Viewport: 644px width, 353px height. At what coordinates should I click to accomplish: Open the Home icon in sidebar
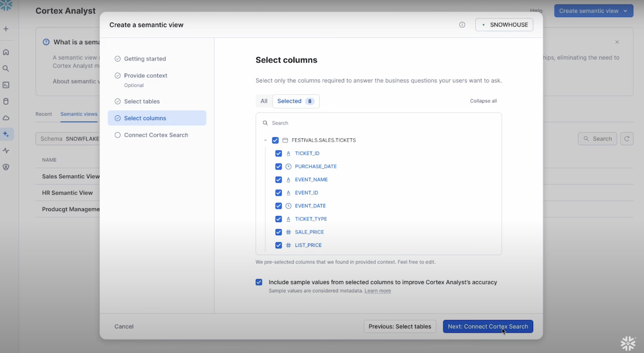tap(6, 52)
